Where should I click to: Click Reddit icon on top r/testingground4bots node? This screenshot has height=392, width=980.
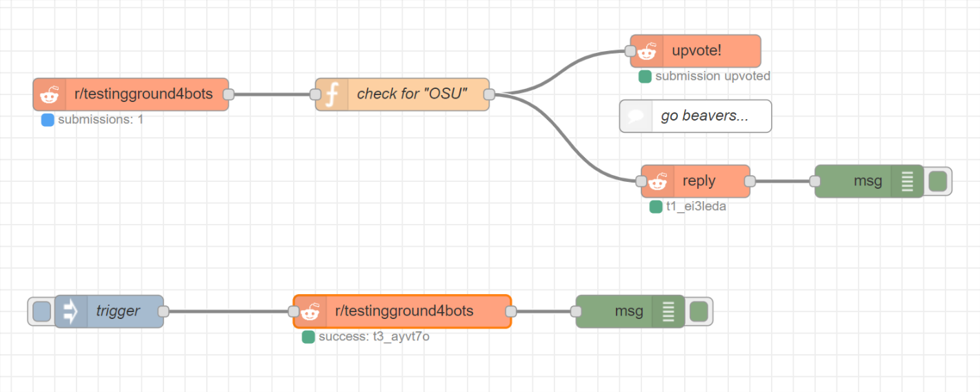pos(49,94)
